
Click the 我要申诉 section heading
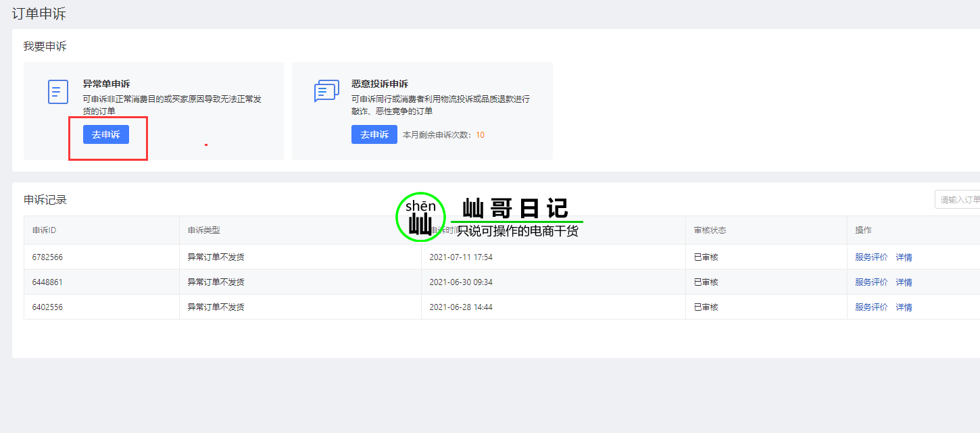45,47
